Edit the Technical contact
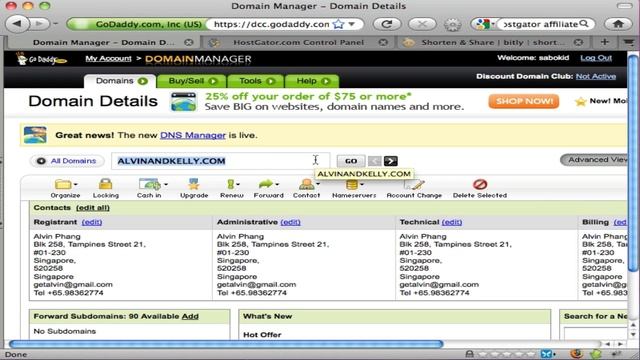The image size is (640, 360). (452, 222)
